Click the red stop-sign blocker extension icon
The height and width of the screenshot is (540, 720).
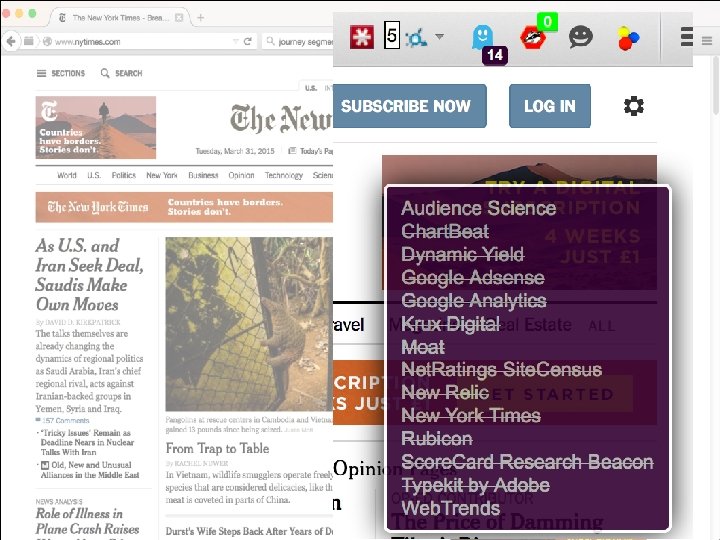(x=533, y=38)
